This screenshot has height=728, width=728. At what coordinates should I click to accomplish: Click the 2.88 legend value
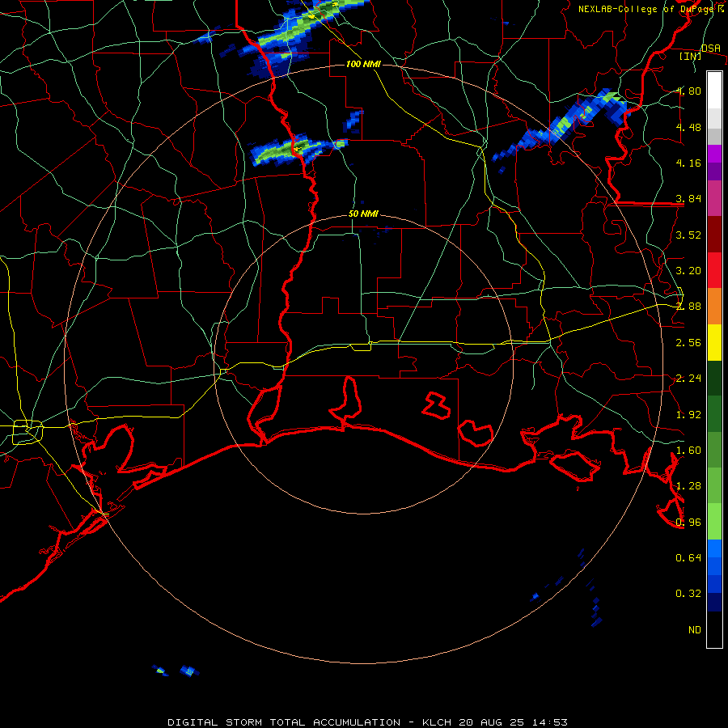(688, 307)
